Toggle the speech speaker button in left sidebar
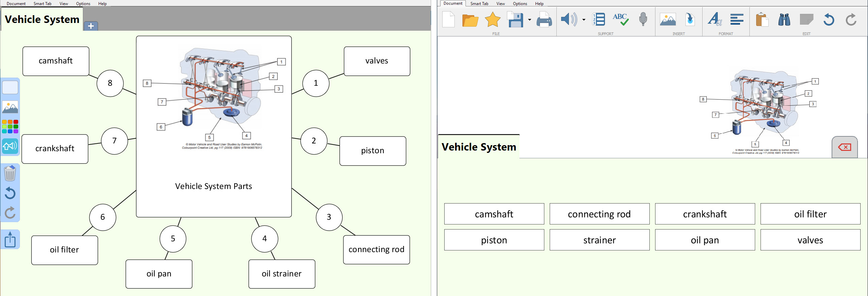Viewport: 868px width, 296px height. tap(10, 146)
